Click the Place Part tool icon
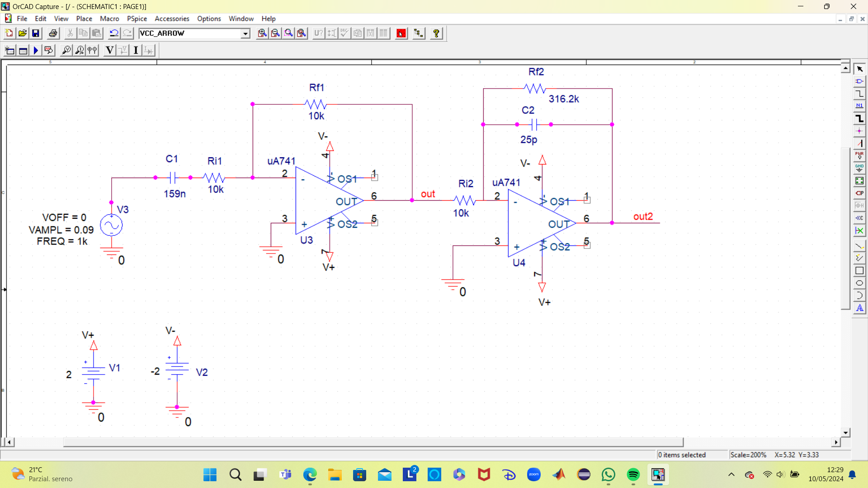The width and height of the screenshot is (868, 488). click(859, 81)
